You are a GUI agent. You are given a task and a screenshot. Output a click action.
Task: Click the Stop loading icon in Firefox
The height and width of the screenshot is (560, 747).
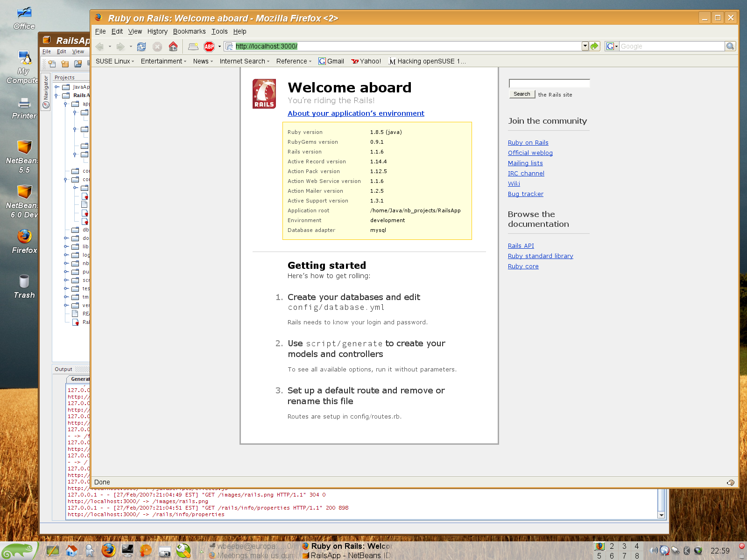point(157,46)
